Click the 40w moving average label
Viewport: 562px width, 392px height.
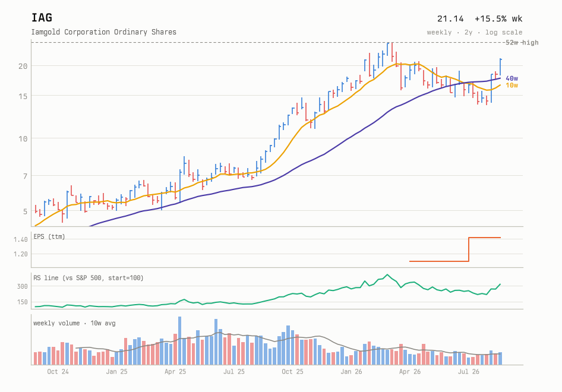tap(512, 78)
